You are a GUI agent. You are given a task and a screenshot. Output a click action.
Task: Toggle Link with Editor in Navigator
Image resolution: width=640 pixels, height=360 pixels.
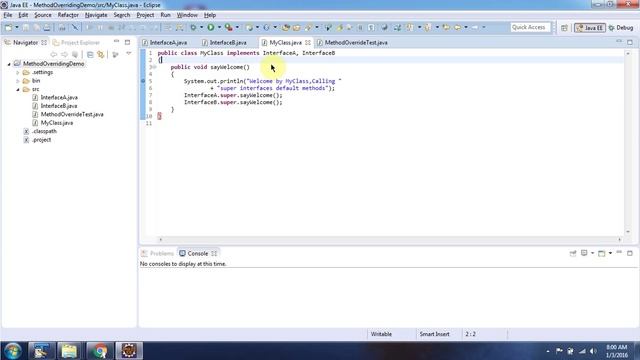tap(100, 54)
